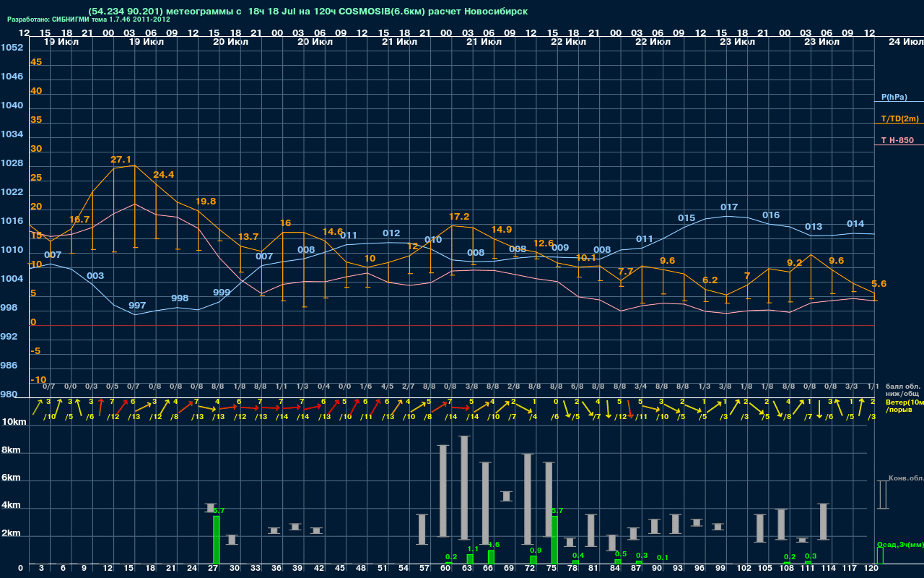Select the 14.9 temperature label
Viewport: 924px width, 578px height.
pos(502,230)
